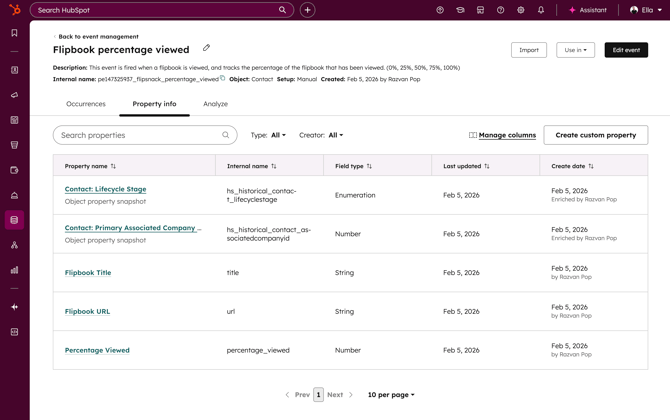Click the Search properties field

coord(145,135)
